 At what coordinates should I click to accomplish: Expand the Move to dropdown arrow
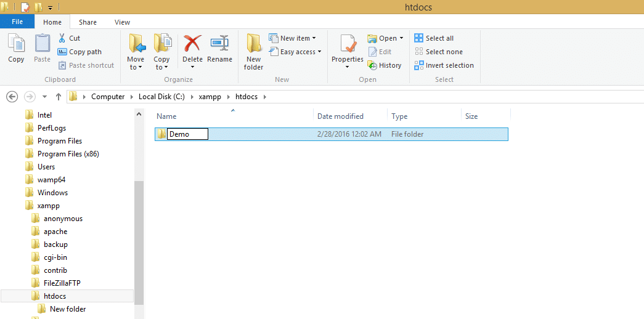140,68
